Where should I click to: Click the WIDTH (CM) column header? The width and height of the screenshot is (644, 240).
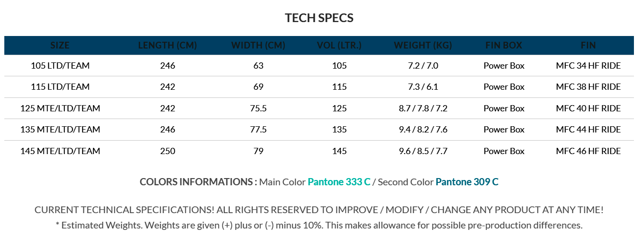click(258, 46)
